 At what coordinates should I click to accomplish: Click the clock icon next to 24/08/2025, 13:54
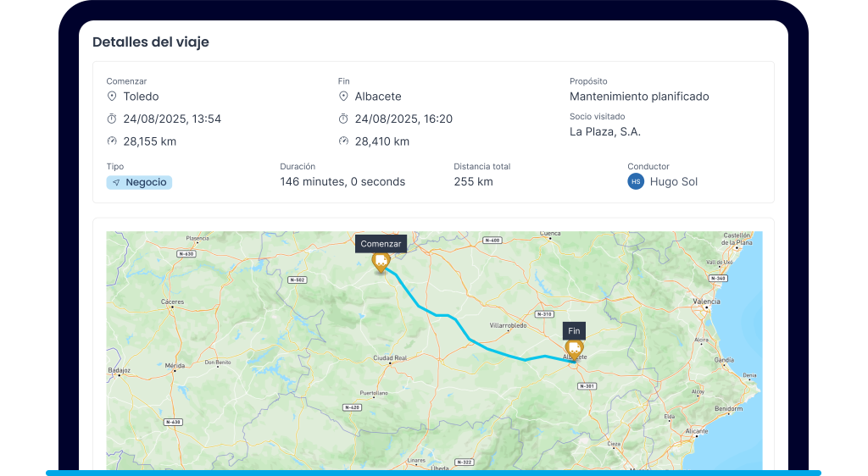point(112,119)
